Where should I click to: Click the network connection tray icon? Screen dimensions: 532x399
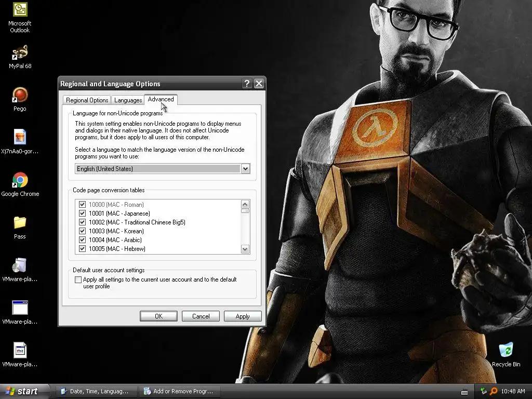(x=483, y=391)
